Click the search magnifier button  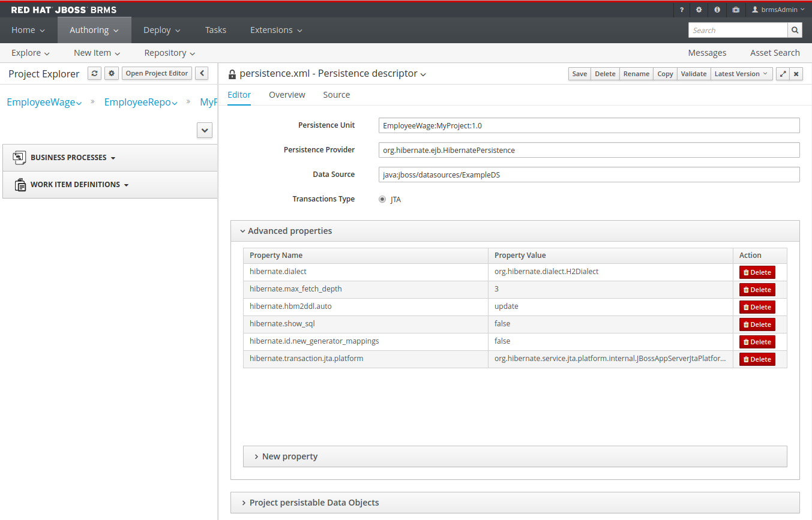click(x=795, y=30)
